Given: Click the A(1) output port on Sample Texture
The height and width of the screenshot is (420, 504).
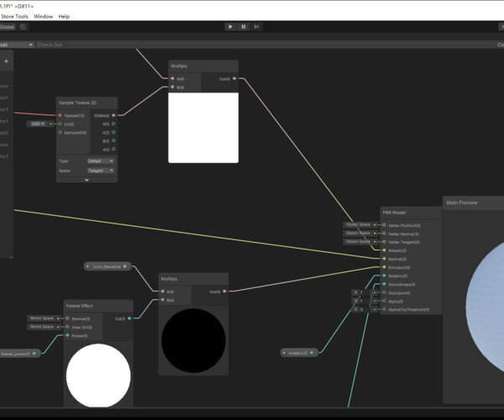Looking at the screenshot, I should [113, 150].
